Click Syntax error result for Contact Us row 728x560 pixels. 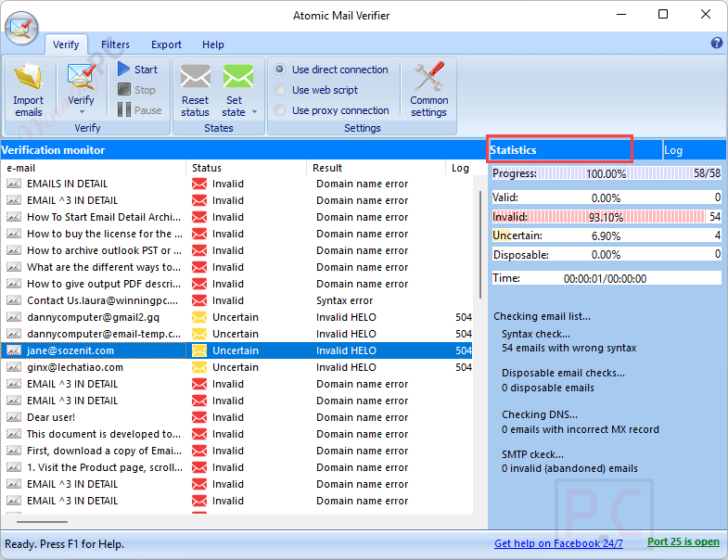(x=344, y=301)
